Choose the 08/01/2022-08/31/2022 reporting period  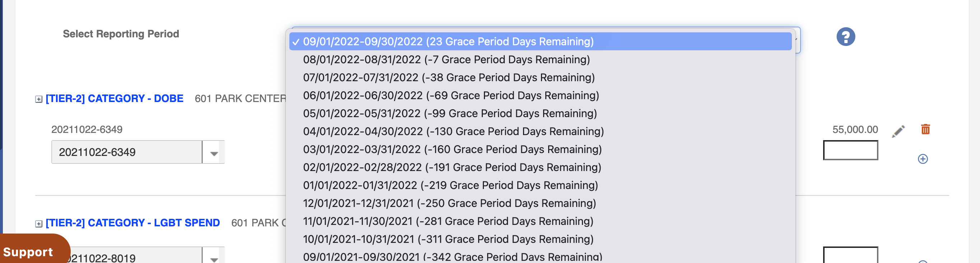click(540, 59)
